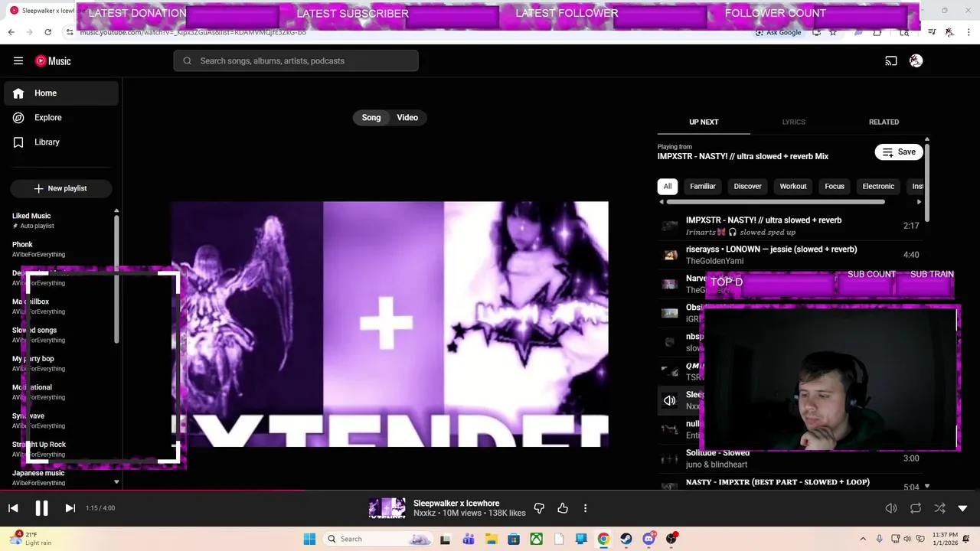Open the Explore page
The width and height of the screenshot is (980, 551).
(x=61, y=118)
